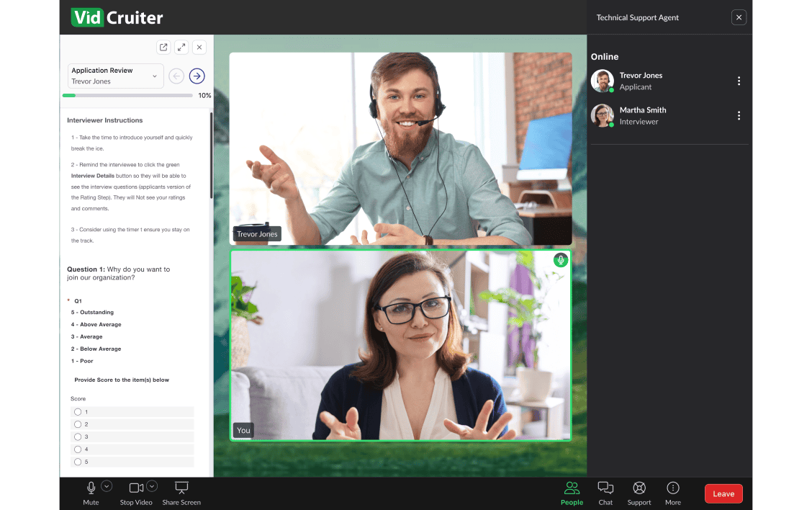The height and width of the screenshot is (510, 812).
Task: Click the interview instructions scrollbar
Action: click(211, 155)
